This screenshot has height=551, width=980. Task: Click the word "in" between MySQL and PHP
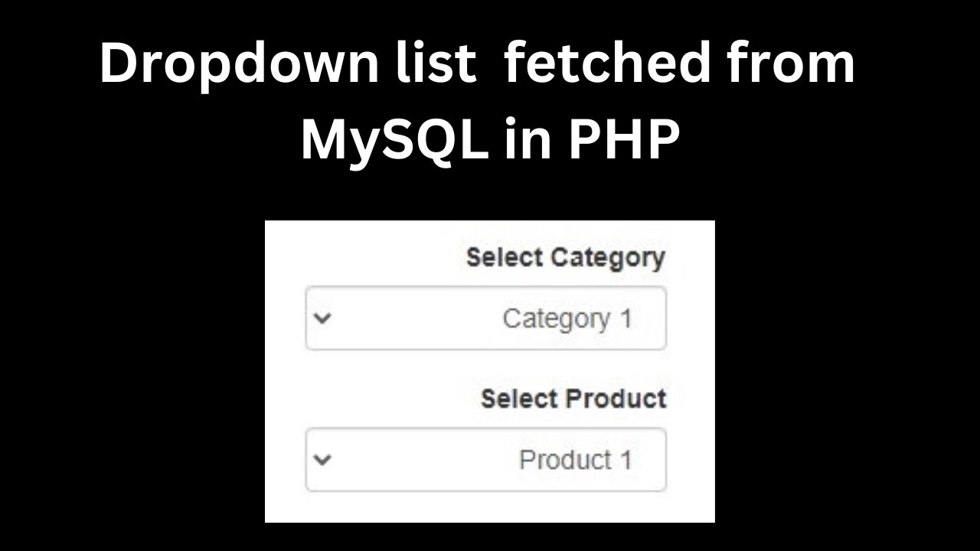coord(527,139)
